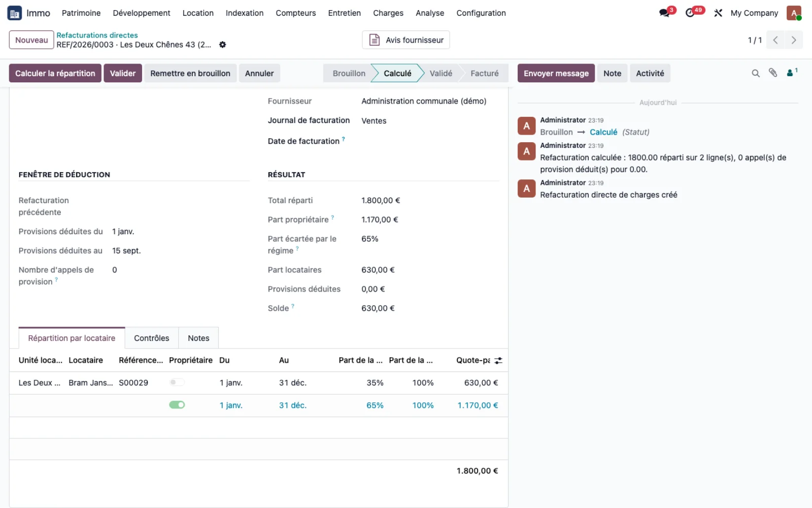This screenshot has width=812, height=508.
Task: Switch to the Contrôles tab
Action: 152,338
